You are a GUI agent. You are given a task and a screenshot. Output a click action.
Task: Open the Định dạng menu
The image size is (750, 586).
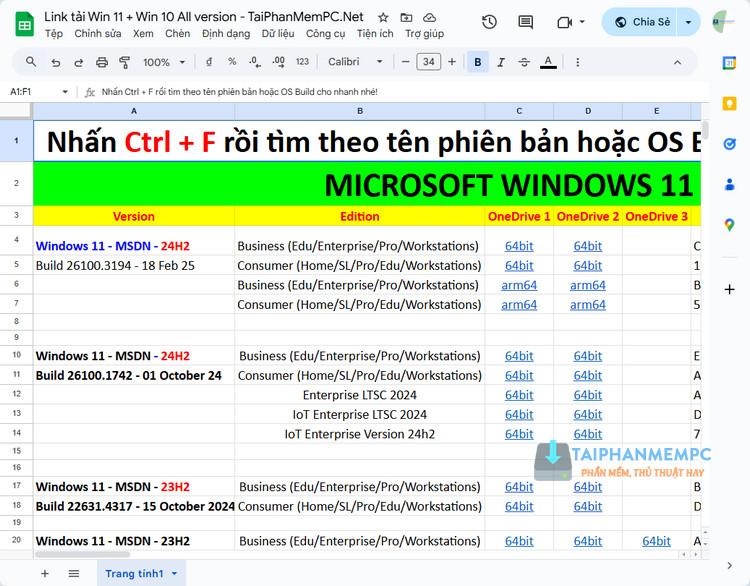(226, 33)
